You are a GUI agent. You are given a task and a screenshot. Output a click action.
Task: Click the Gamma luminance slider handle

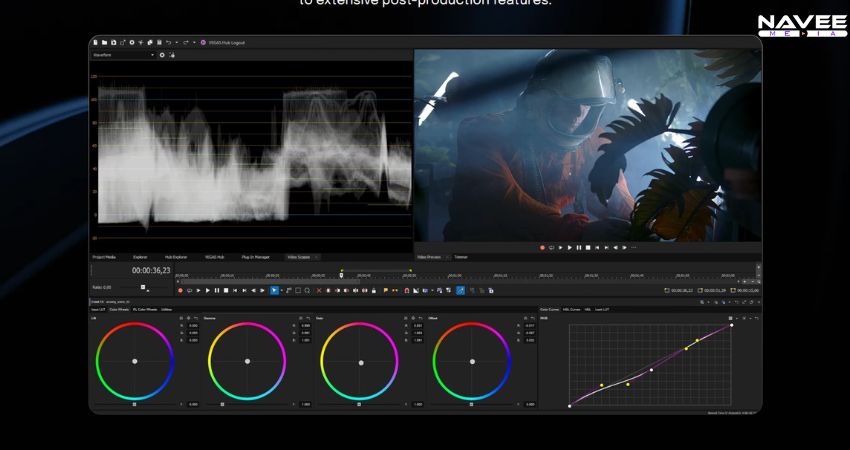pos(222,404)
